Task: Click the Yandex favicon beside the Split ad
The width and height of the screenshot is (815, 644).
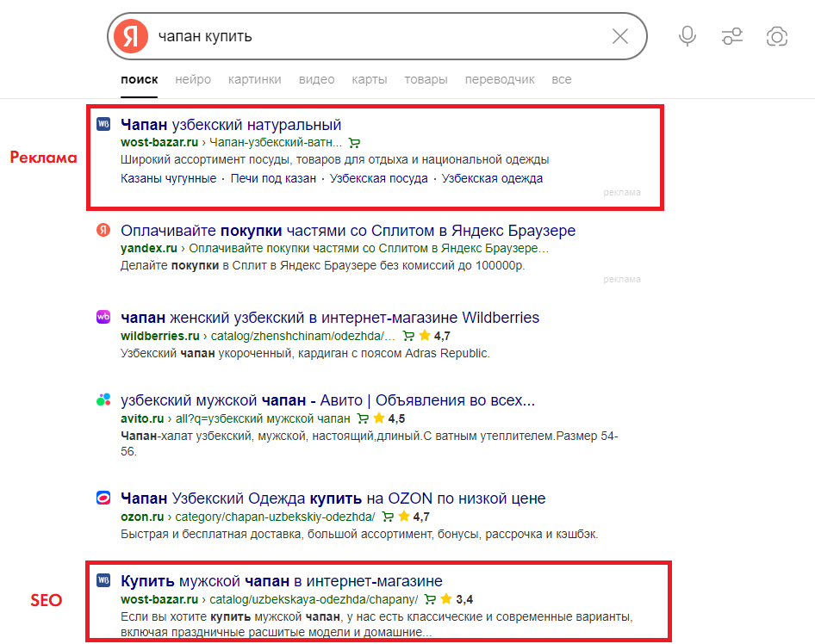Action: (103, 230)
